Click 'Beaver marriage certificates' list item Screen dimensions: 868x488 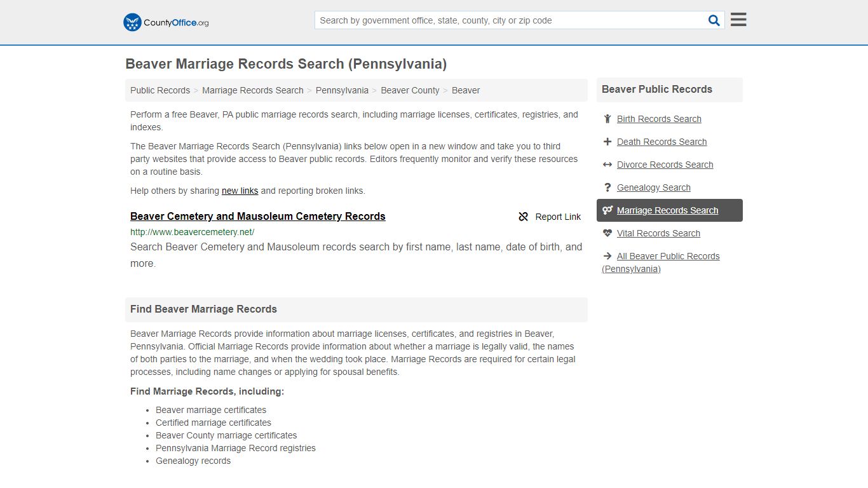211,410
